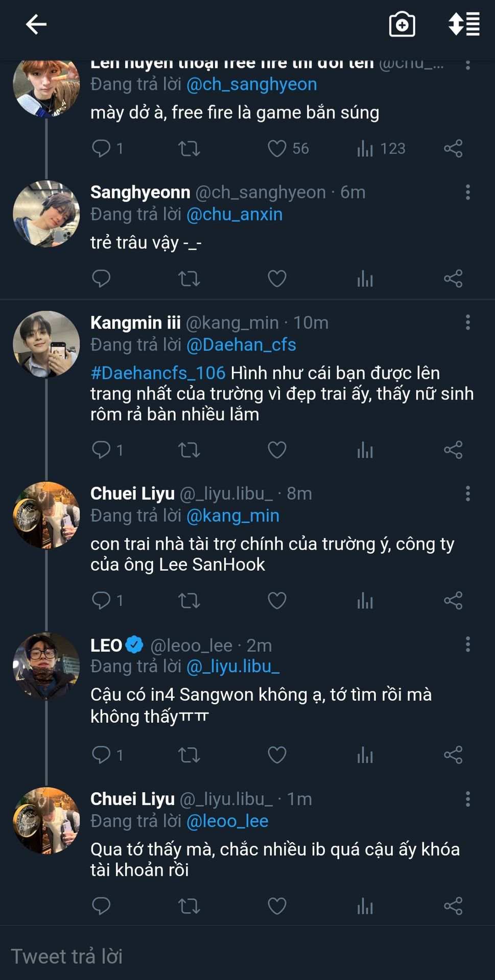
Task: Like the 'mày dở à' tweet with 56 likes
Action: 277,149
